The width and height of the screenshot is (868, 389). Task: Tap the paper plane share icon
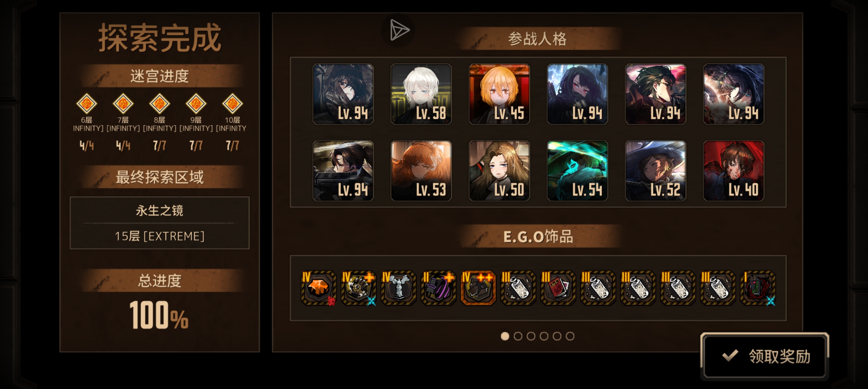tap(398, 30)
